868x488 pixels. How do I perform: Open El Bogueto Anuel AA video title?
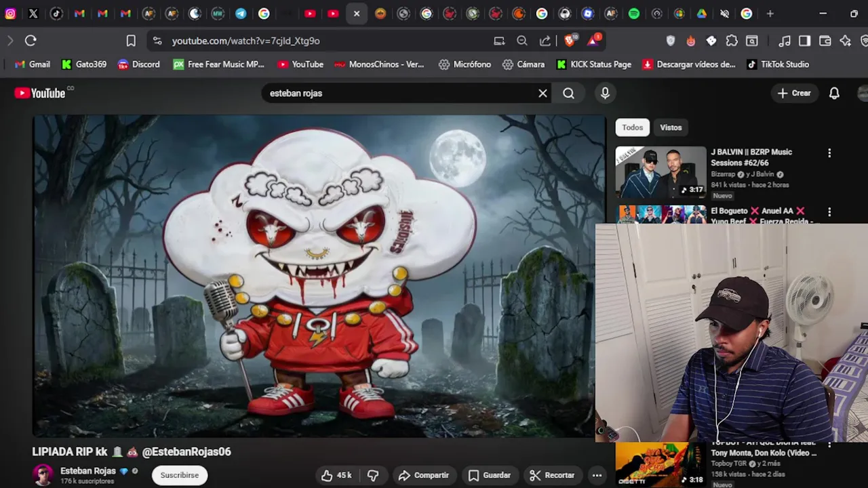point(762,216)
